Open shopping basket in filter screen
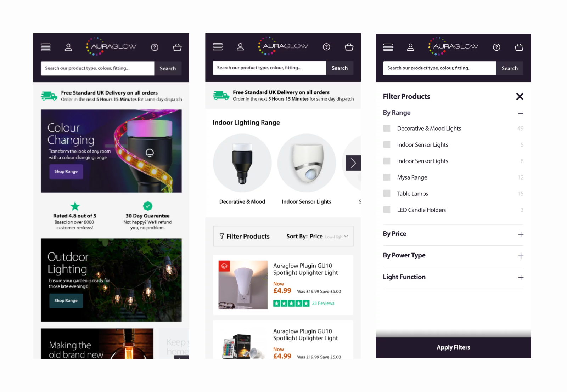 click(x=519, y=47)
